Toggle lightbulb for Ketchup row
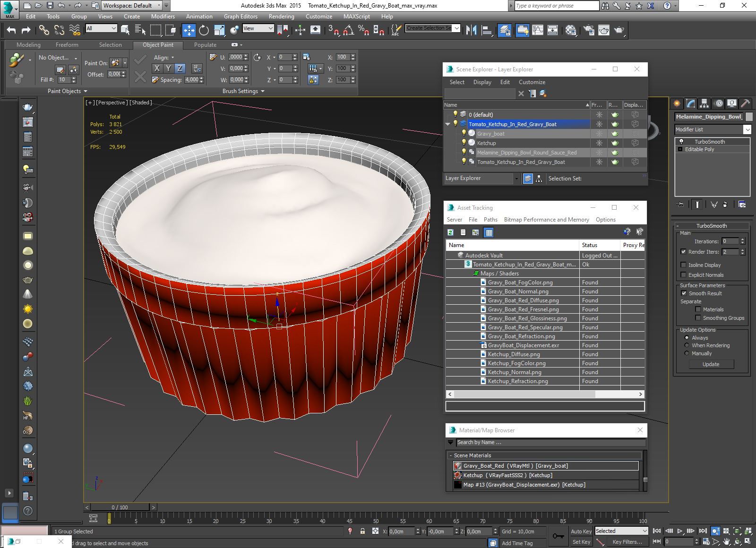 click(x=464, y=143)
